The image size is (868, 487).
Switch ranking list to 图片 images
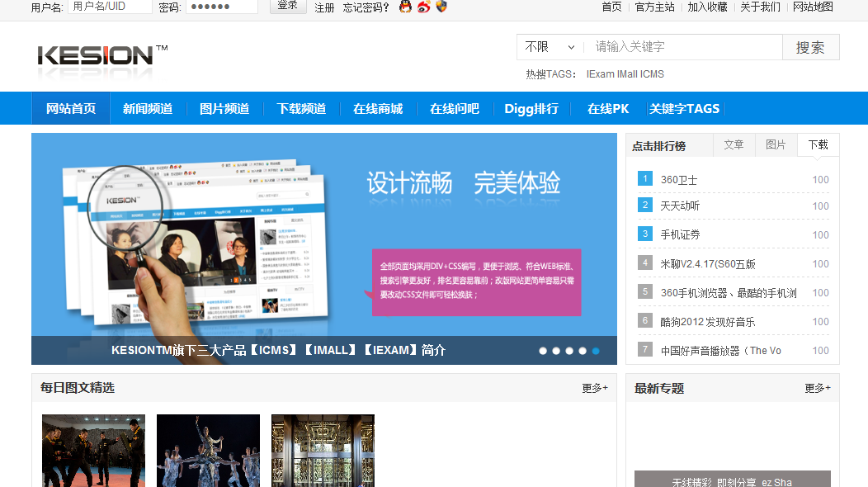[776, 144]
